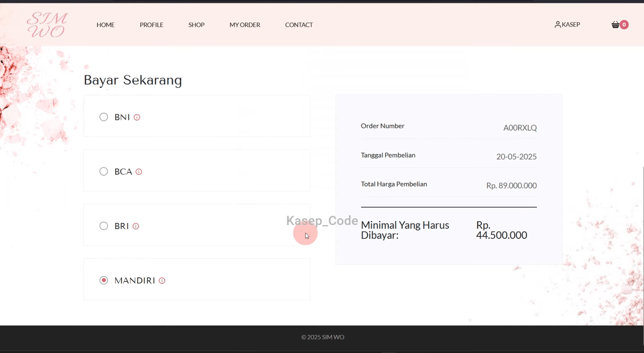Screen dimensions: 644x353
Task: Click minimum payment Rp. 44.500.000
Action: tap(501, 230)
